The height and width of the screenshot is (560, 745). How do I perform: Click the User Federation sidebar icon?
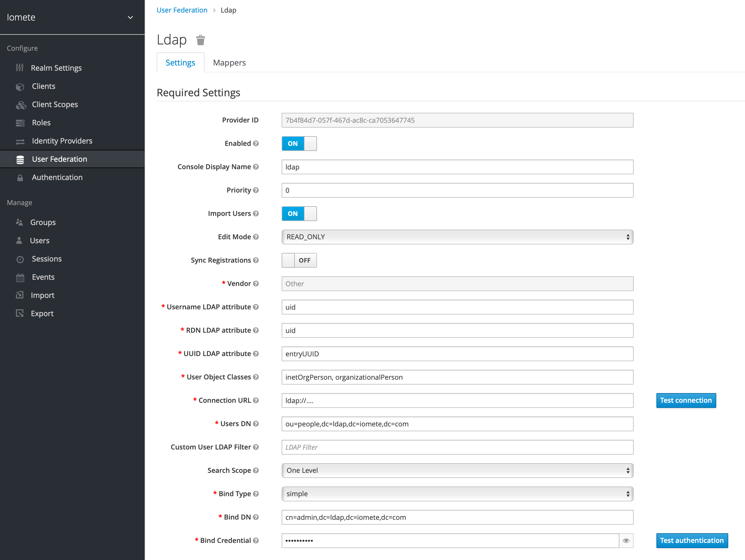[20, 159]
